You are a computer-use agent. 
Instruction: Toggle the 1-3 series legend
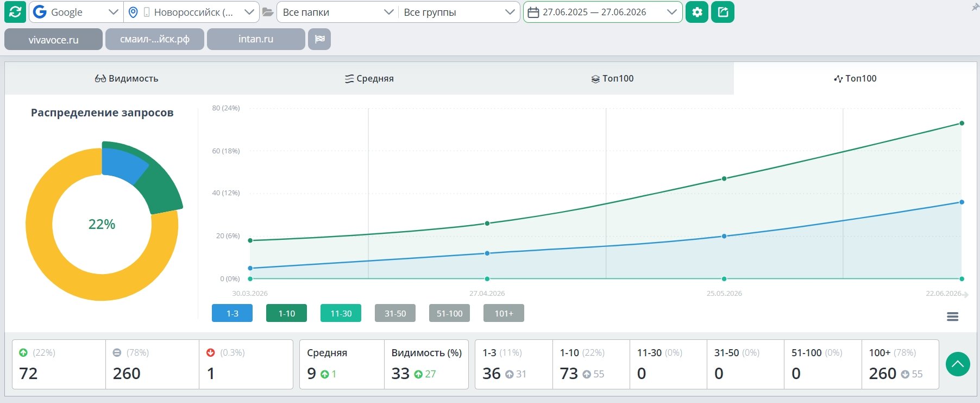[232, 313]
